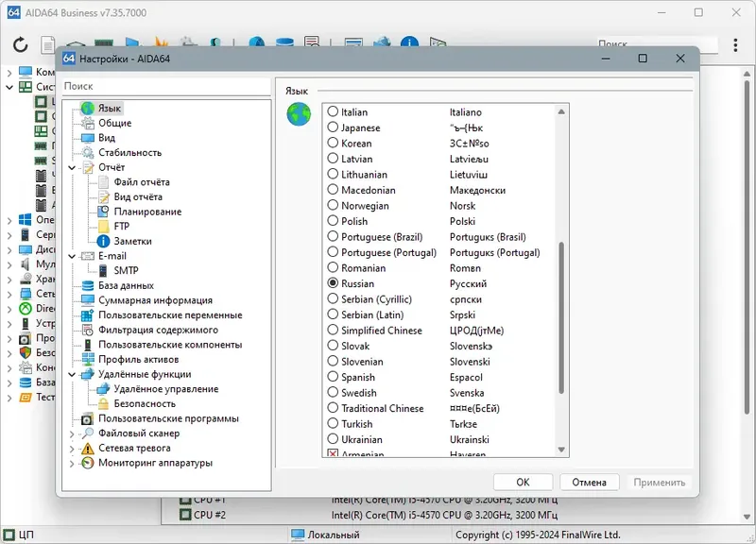
Task: Open the Удалённое управление settings page
Action: coord(166,389)
